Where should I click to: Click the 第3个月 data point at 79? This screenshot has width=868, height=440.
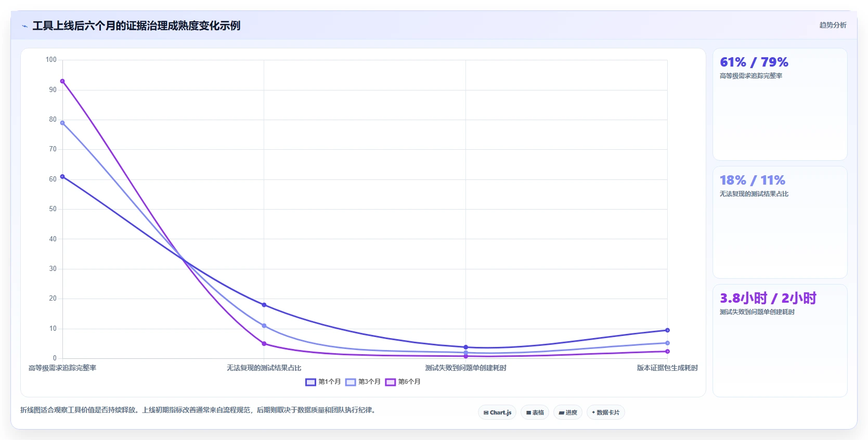[62, 123]
